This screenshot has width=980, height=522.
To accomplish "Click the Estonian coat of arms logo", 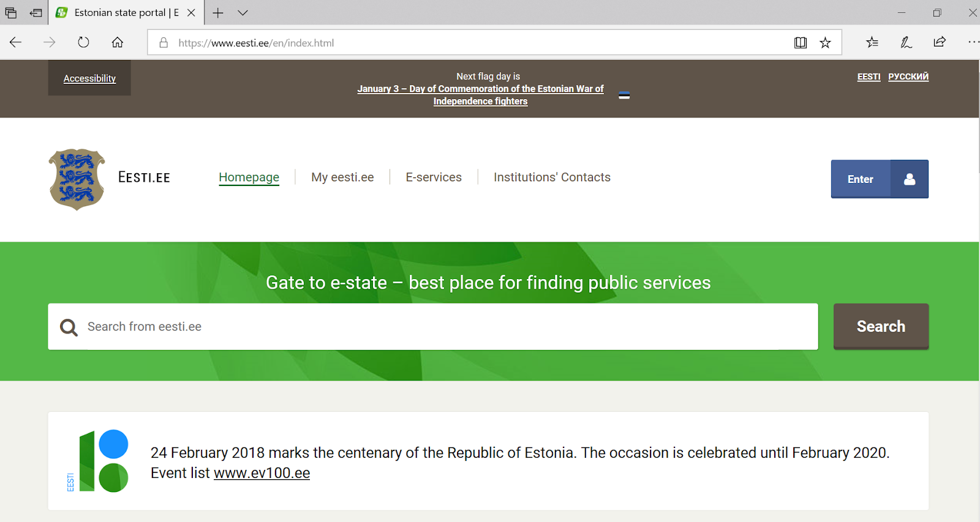I will coord(77,179).
